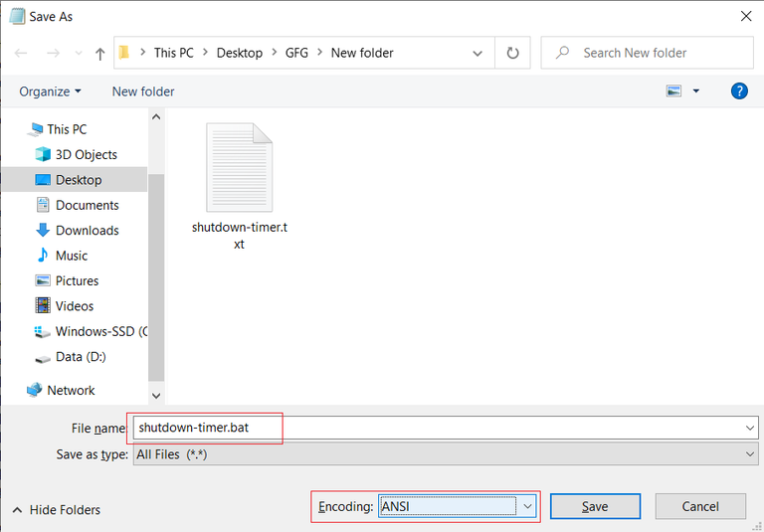The width and height of the screenshot is (764, 532).
Task: Open Music in navigation pane
Action: (72, 256)
